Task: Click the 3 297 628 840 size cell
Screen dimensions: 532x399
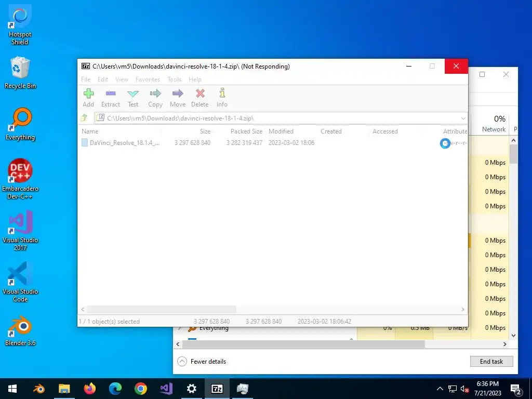Action: tap(192, 143)
